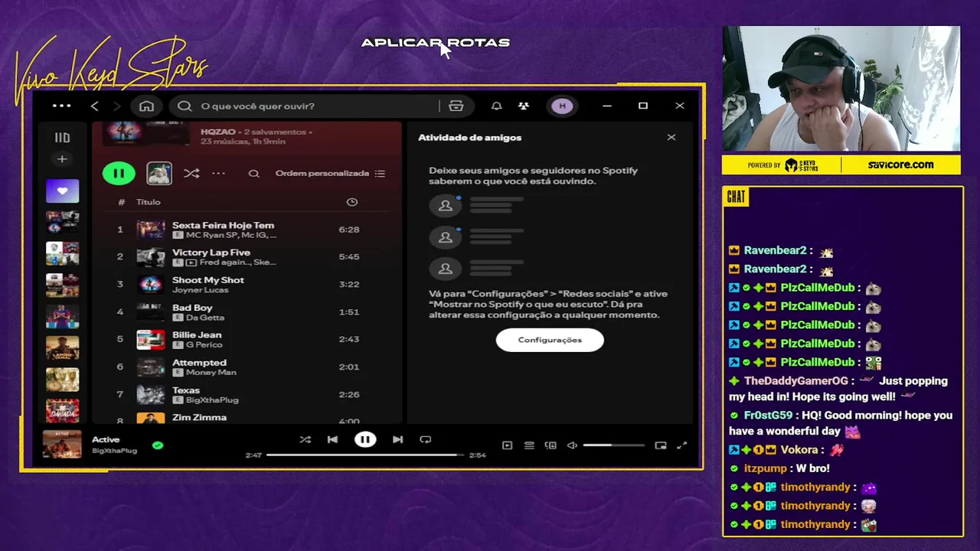Skip to next track

[x=397, y=439]
